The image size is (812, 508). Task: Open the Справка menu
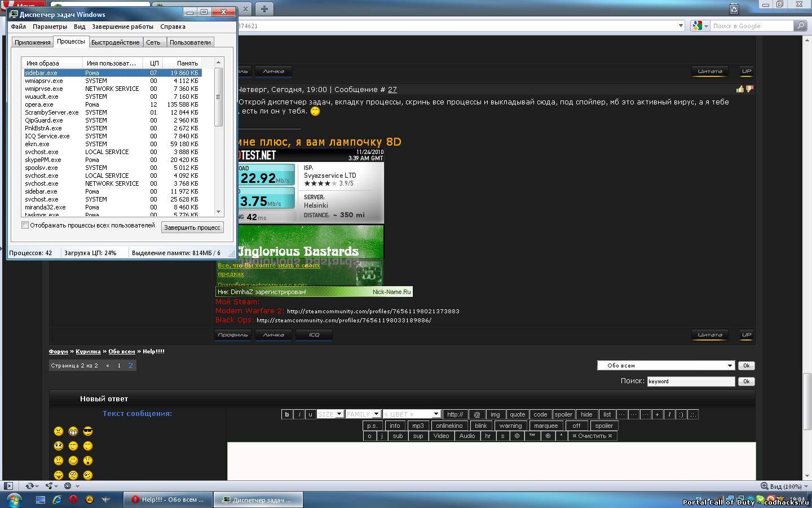pyautogui.click(x=173, y=27)
